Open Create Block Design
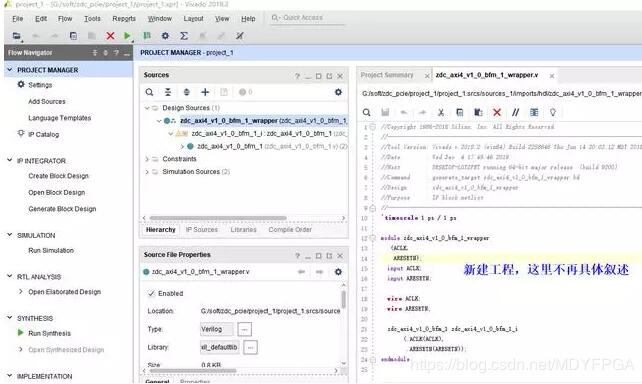 point(59,176)
